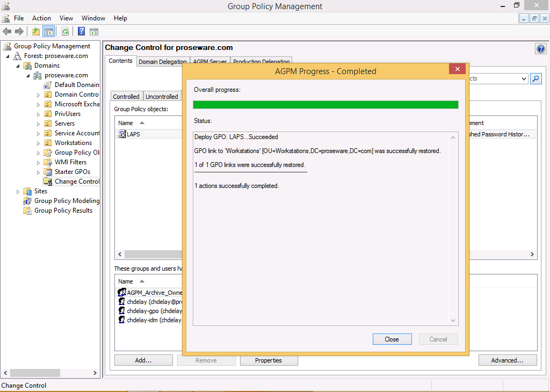This screenshot has height=392, width=550.
Task: Select the LAPS GPO icon in list
Action: pos(122,134)
